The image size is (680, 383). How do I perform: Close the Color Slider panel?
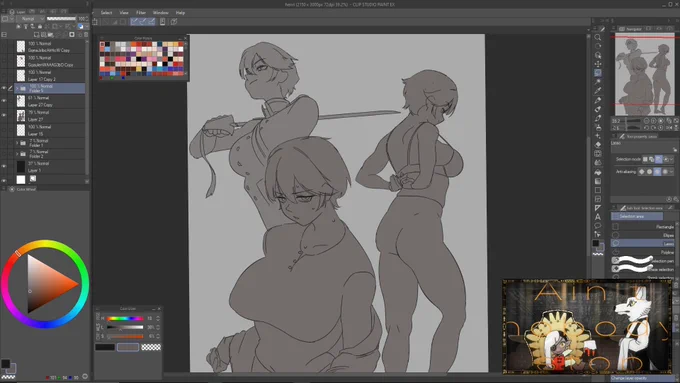coord(159,308)
